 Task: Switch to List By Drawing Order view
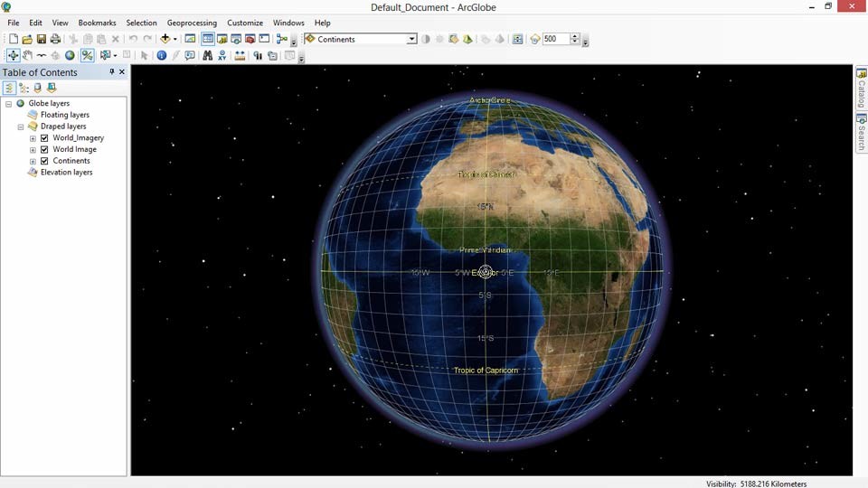(x=9, y=88)
